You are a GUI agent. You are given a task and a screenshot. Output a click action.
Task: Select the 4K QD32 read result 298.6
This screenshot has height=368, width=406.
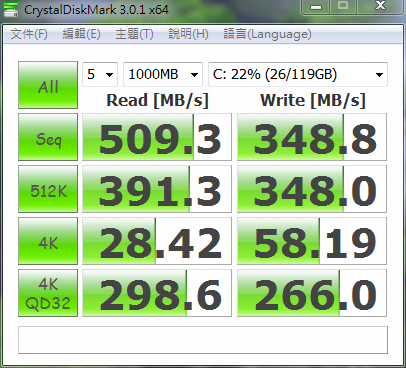pyautogui.click(x=157, y=293)
